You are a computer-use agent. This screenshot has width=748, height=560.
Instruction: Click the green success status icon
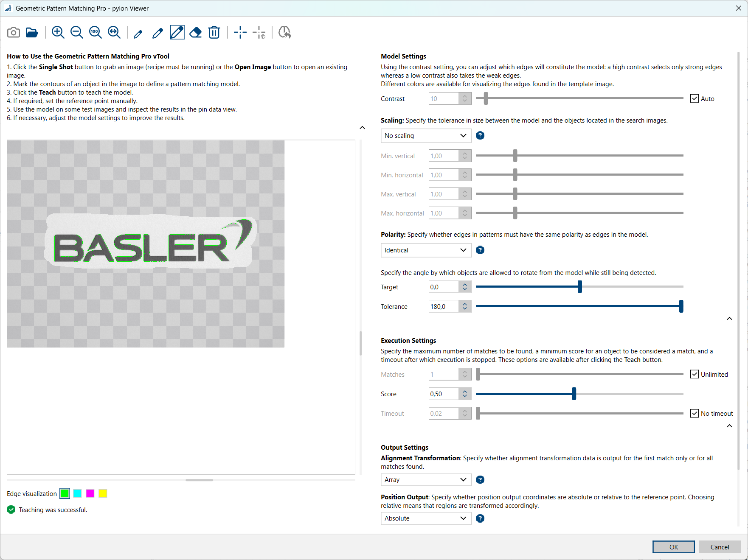[11, 510]
